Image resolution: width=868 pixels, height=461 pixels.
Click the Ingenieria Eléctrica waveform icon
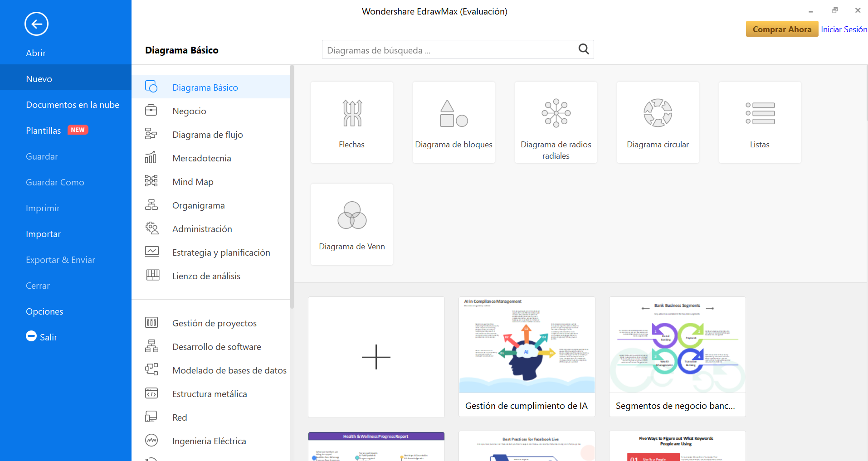point(151,440)
